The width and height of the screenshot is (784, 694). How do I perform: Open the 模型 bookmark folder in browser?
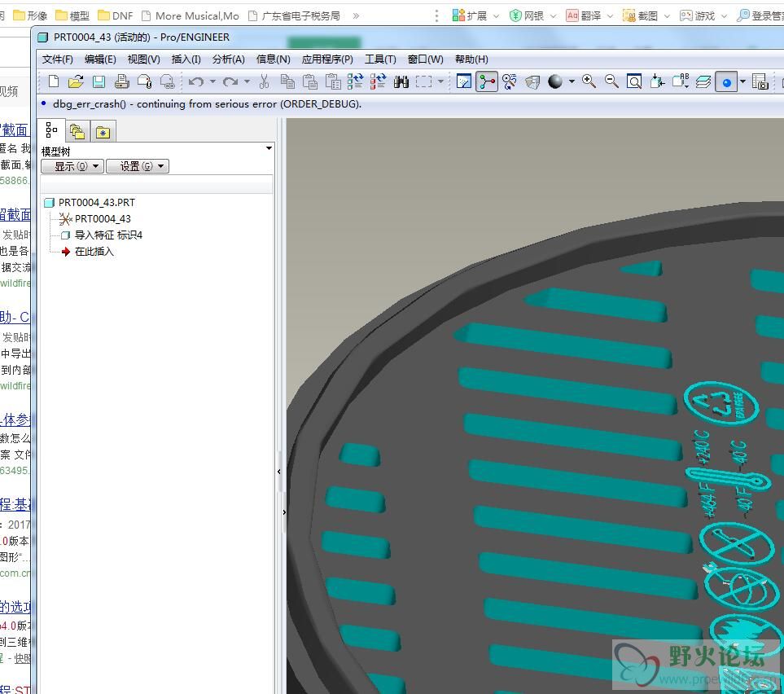tap(73, 15)
